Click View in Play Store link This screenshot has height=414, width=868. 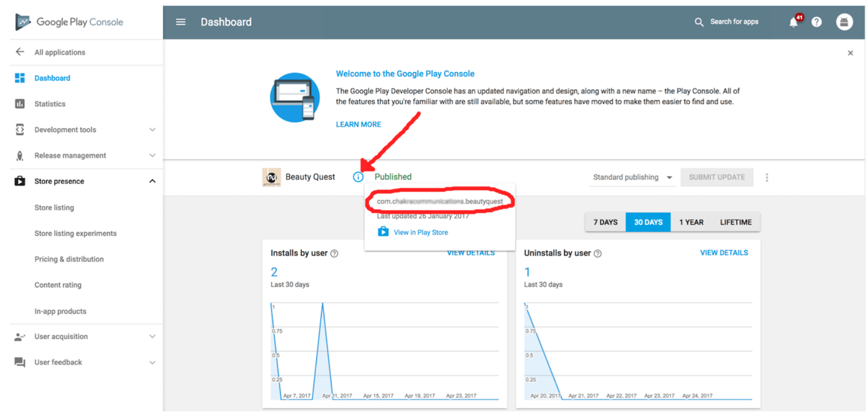click(421, 232)
